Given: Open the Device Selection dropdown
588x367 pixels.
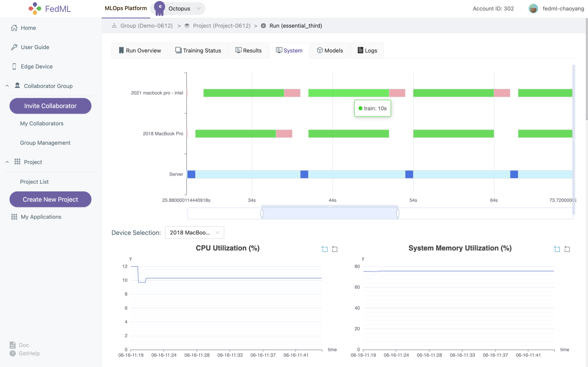Looking at the screenshot, I should coord(194,232).
